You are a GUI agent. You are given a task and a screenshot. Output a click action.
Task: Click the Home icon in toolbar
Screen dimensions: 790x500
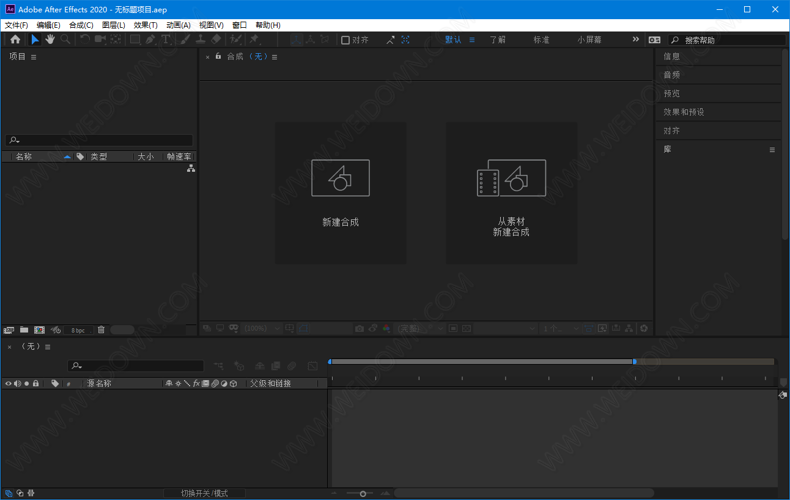pyautogui.click(x=15, y=39)
